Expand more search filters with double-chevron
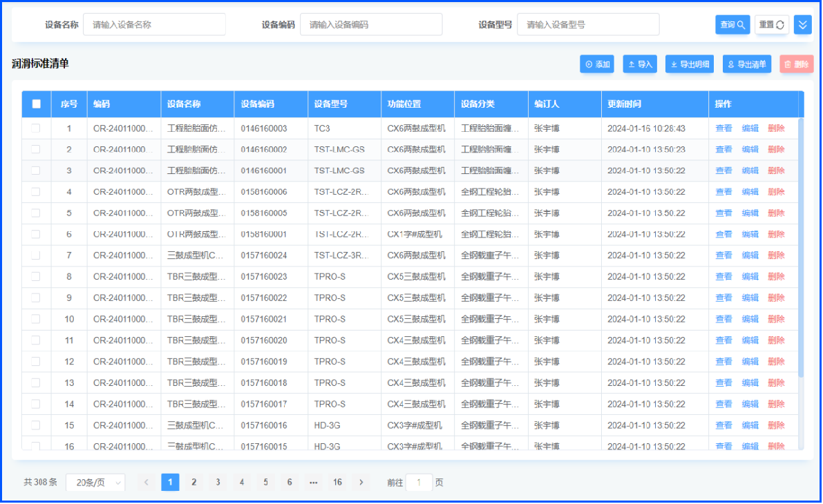The height and width of the screenshot is (504, 823). 802,25
